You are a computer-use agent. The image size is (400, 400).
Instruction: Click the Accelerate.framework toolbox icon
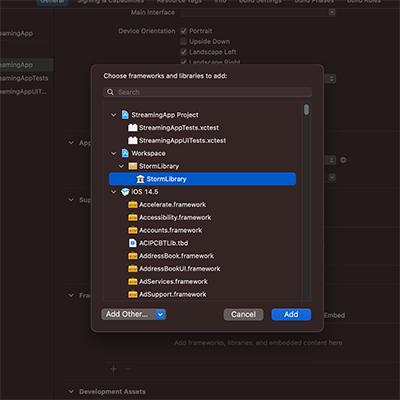(x=133, y=205)
